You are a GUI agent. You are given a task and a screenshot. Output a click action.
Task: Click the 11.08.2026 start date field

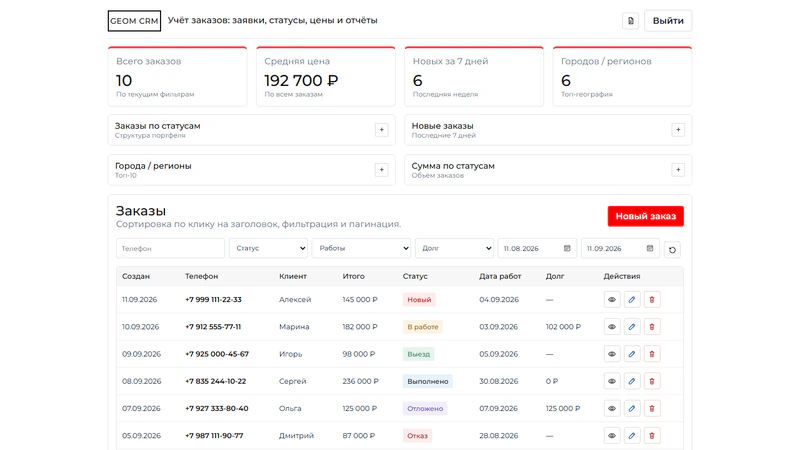537,248
